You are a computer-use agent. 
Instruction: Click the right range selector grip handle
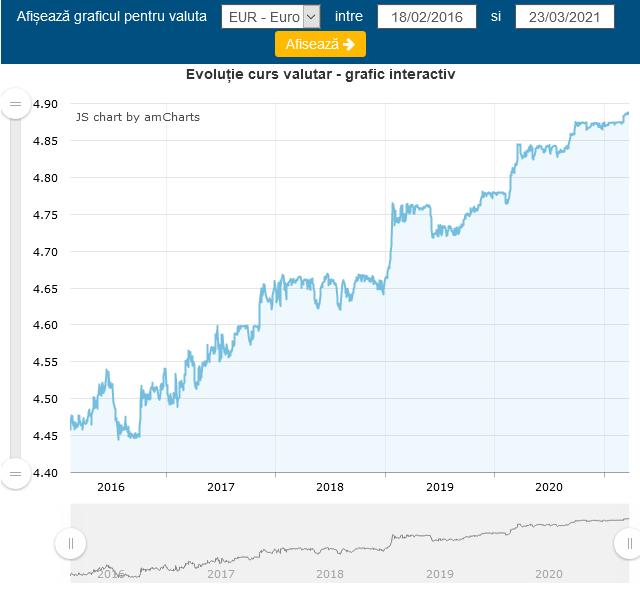(x=629, y=544)
